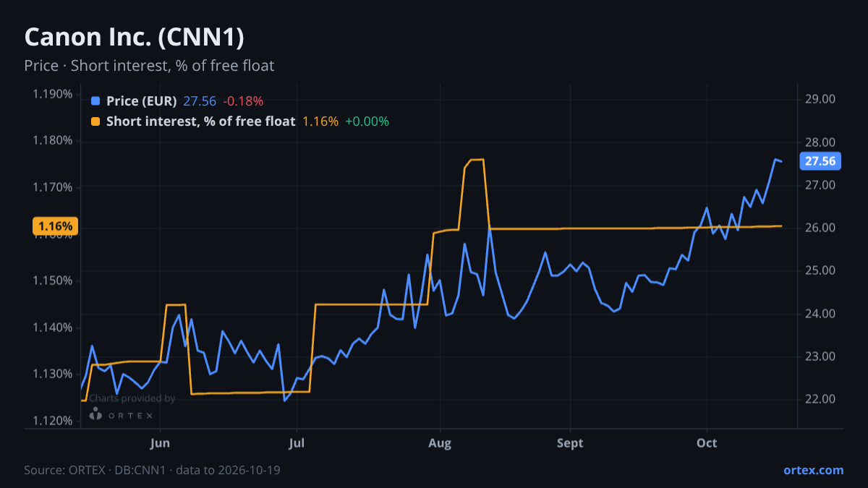Click the 1.140% left axis label
Screen dimensions: 868x488
coord(53,328)
